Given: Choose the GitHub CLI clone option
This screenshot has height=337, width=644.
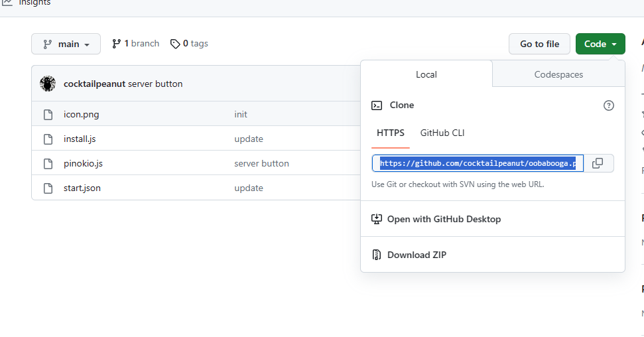Looking at the screenshot, I should coord(442,133).
